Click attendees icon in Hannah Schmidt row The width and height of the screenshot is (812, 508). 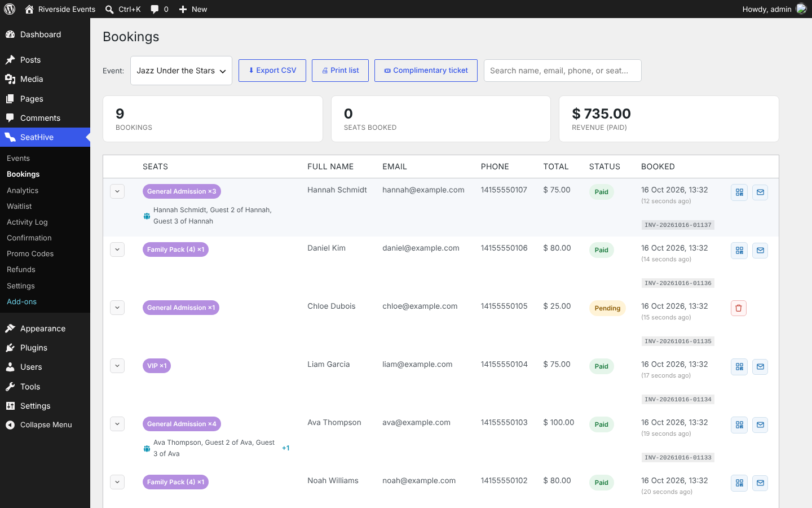tap(147, 216)
